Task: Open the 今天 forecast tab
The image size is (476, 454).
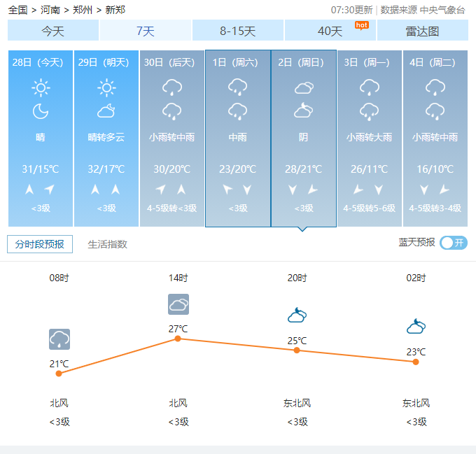Action: pos(53,30)
